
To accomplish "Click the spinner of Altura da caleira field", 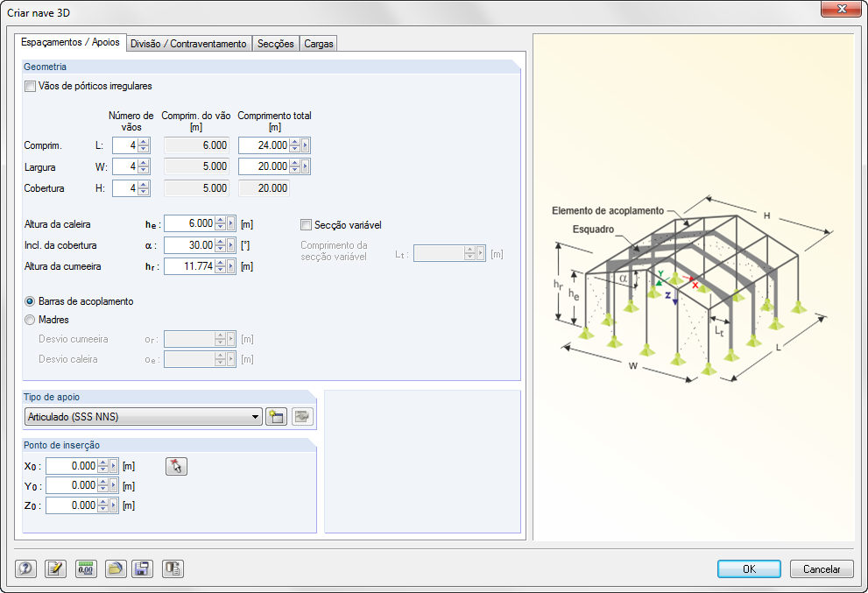I will click(x=221, y=223).
